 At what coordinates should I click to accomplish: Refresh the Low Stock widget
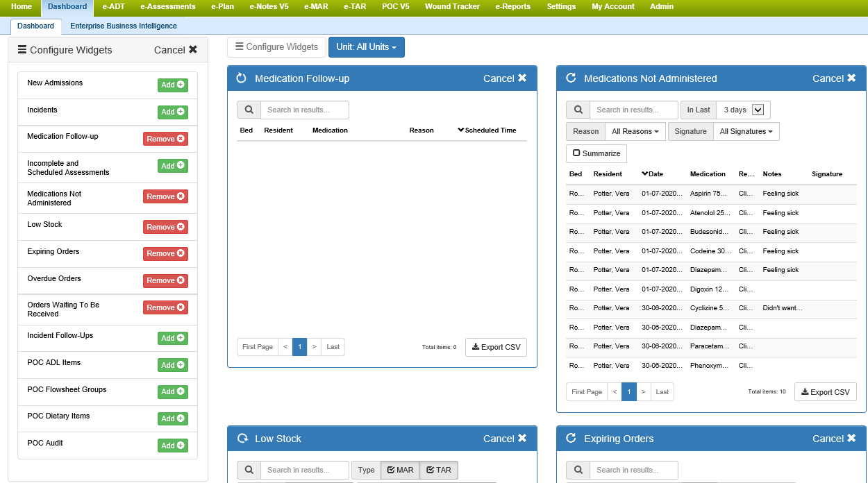[x=242, y=439]
